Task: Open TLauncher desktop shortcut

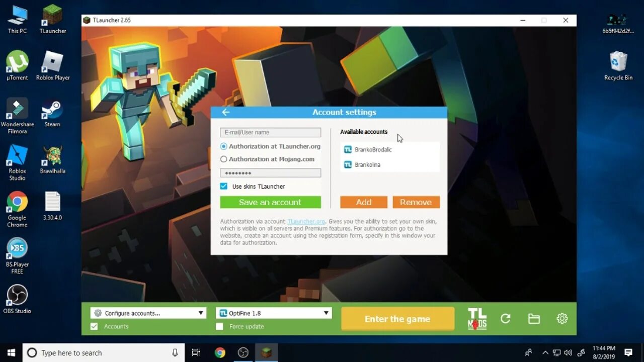Action: 52,20
